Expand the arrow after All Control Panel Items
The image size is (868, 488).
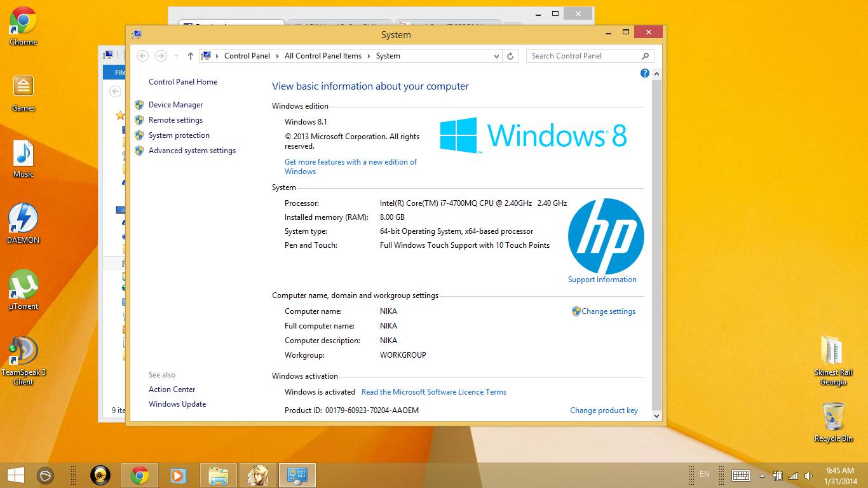point(369,56)
